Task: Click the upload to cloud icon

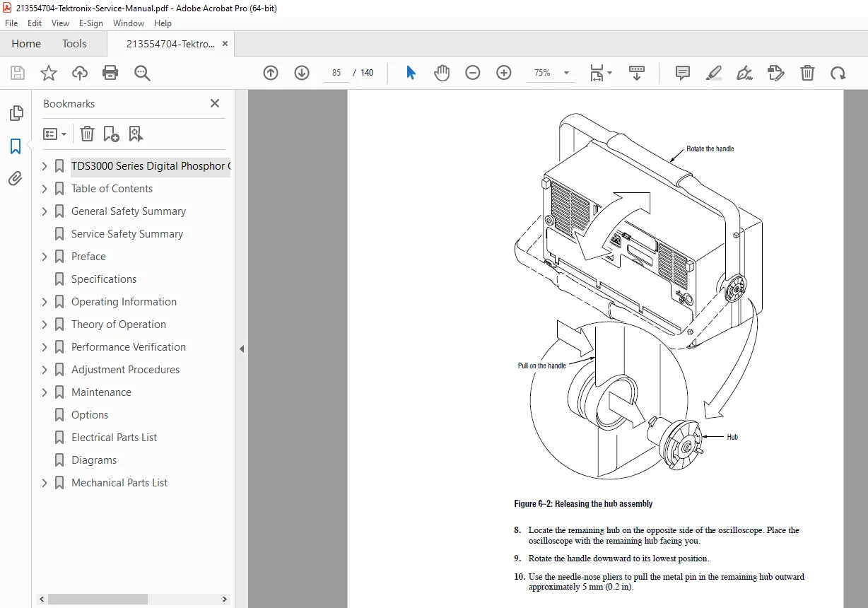Action: pyautogui.click(x=80, y=73)
